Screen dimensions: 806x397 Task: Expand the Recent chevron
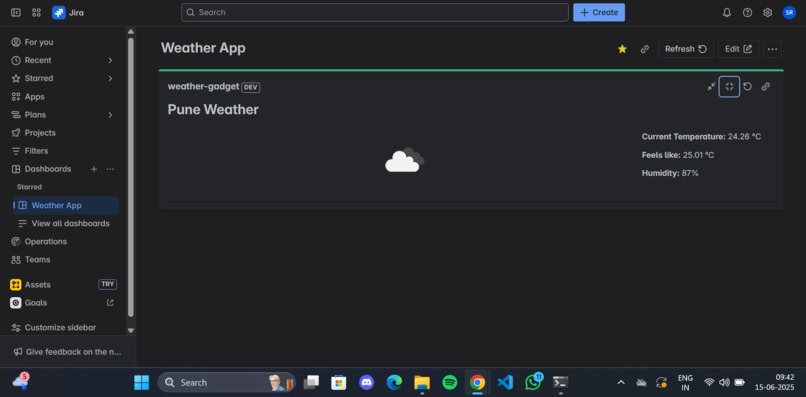point(110,60)
